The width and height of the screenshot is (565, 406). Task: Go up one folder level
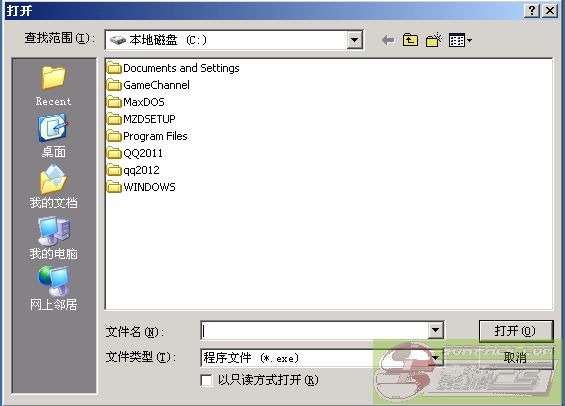(x=410, y=40)
